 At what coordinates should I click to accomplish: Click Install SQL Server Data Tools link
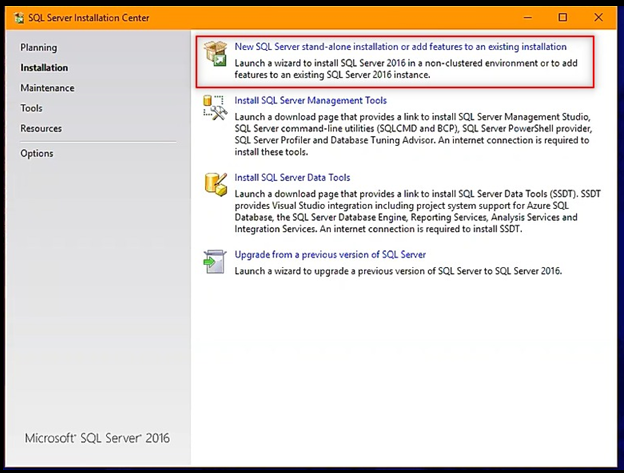[292, 178]
